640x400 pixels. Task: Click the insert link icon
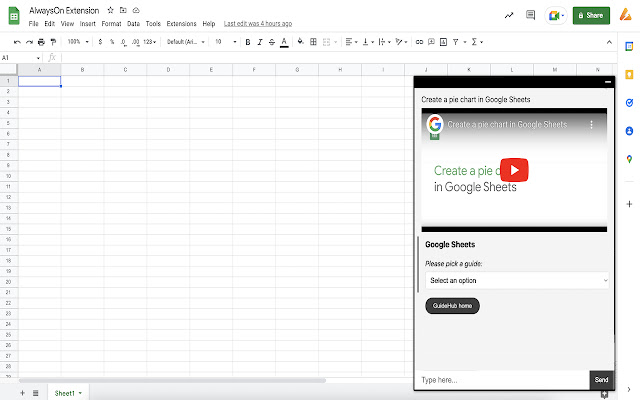419,42
